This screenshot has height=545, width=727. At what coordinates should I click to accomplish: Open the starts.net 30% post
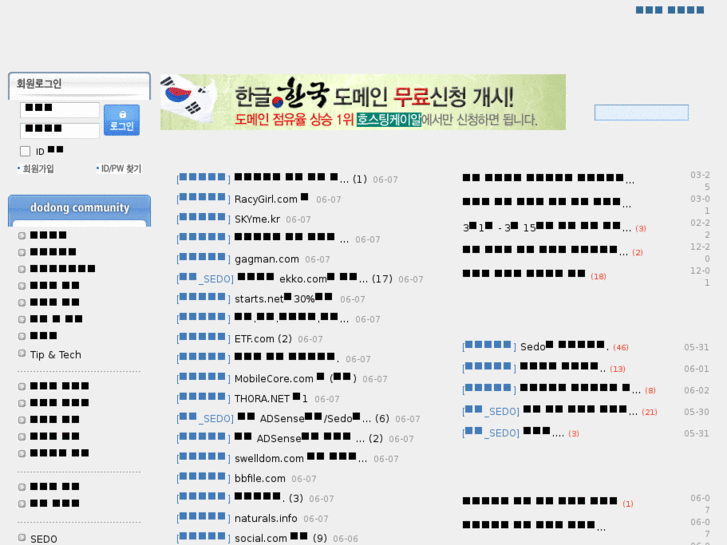(283, 299)
